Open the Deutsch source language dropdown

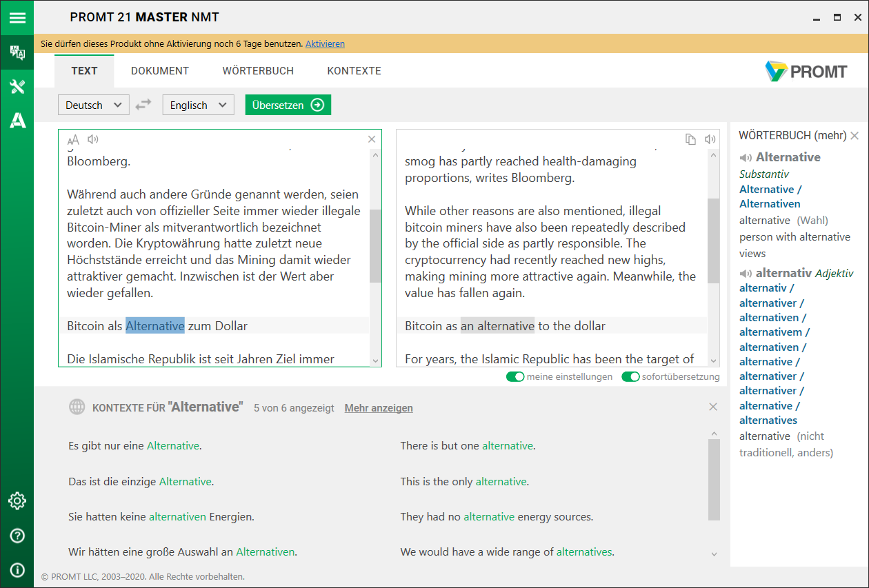93,105
